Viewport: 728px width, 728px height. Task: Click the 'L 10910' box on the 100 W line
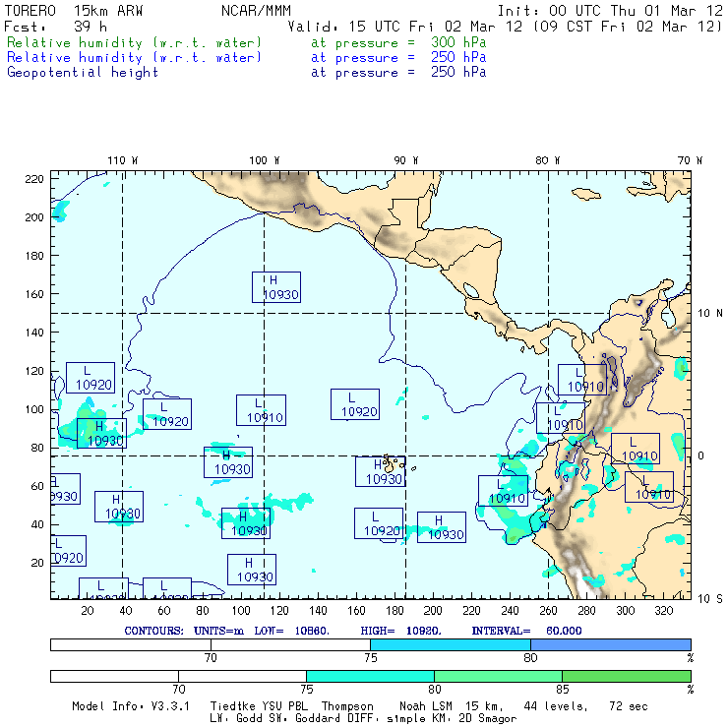pos(261,410)
